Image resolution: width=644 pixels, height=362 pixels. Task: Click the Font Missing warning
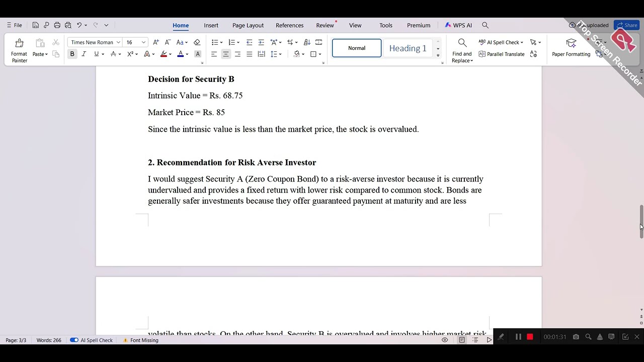point(140,340)
